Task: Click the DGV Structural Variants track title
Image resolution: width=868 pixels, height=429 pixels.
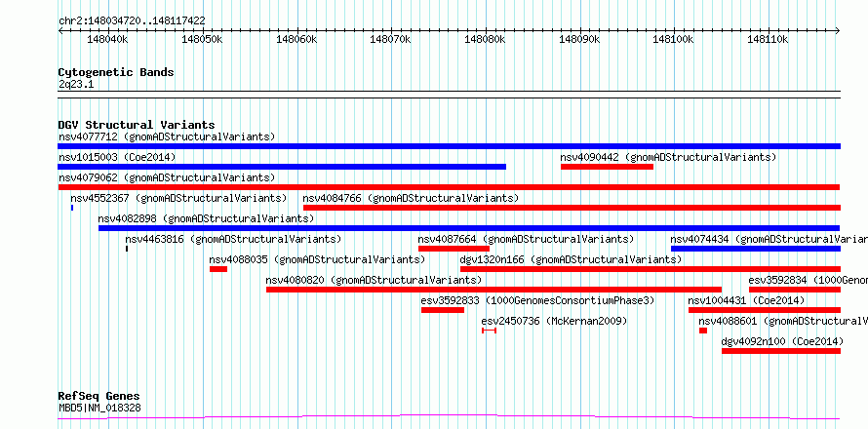Action: (137, 125)
